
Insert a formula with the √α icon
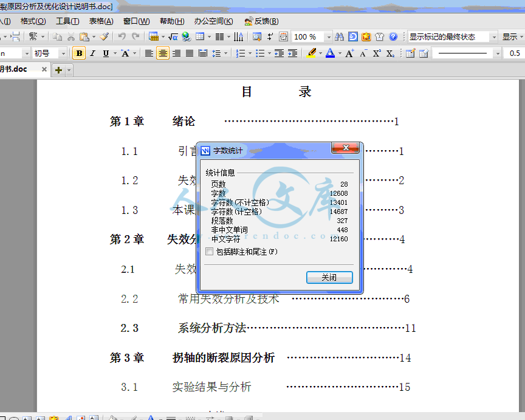[173, 36]
